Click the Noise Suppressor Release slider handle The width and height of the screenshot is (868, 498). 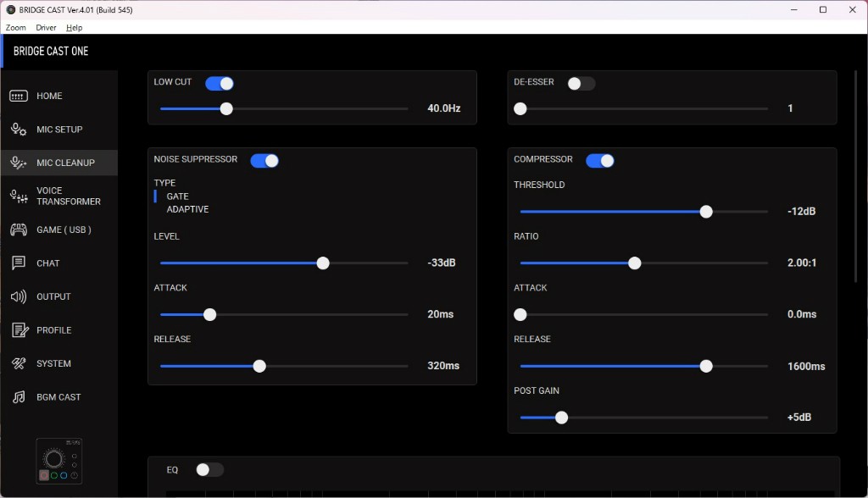click(x=259, y=367)
